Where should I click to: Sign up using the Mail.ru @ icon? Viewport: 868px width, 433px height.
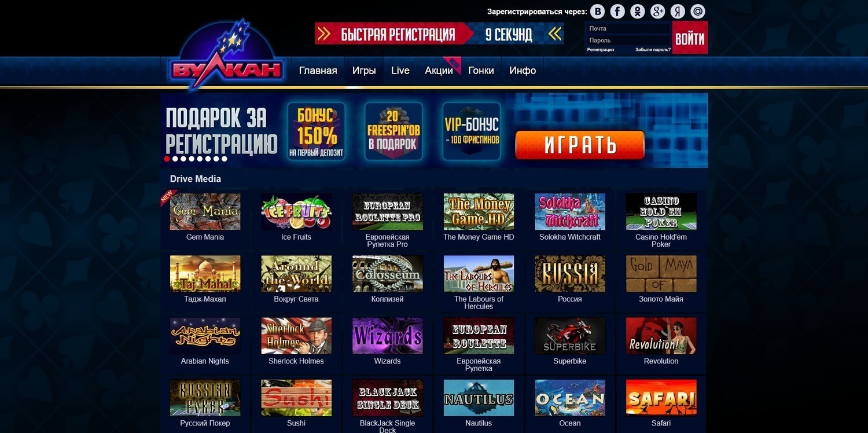click(698, 12)
